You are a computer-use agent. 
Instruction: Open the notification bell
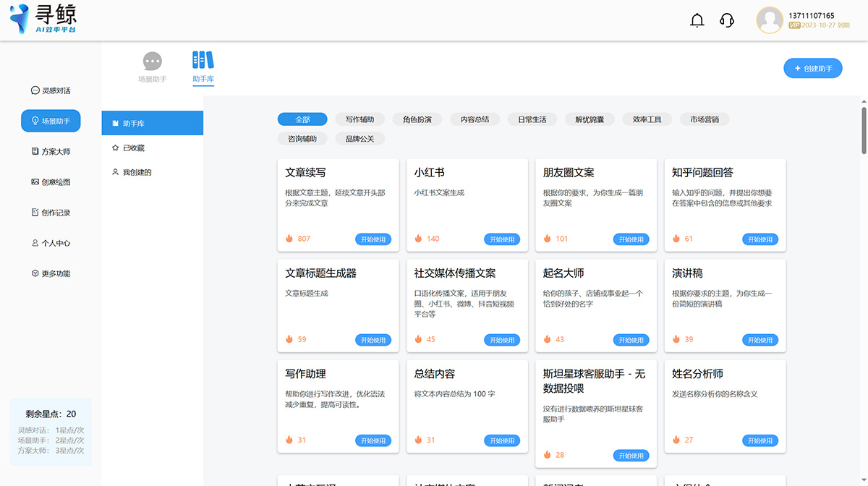coord(697,20)
